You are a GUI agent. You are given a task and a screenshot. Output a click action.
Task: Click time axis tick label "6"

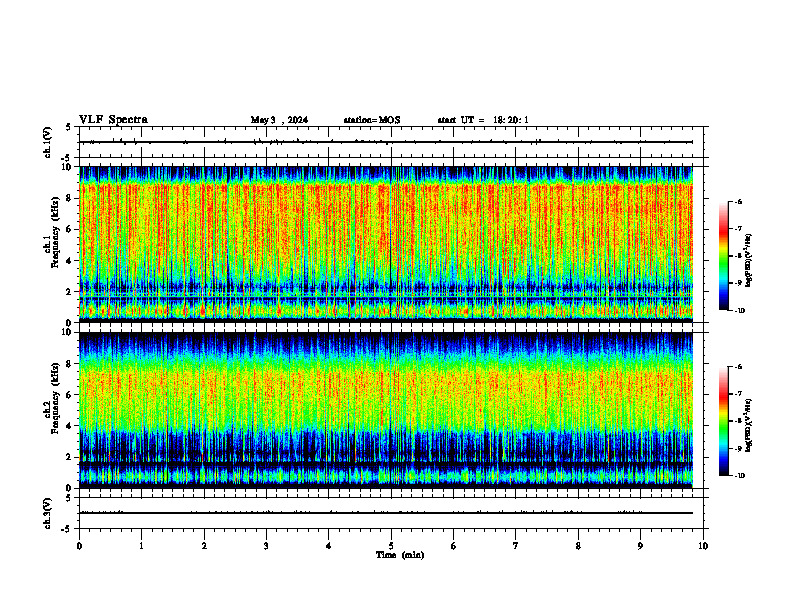454,546
